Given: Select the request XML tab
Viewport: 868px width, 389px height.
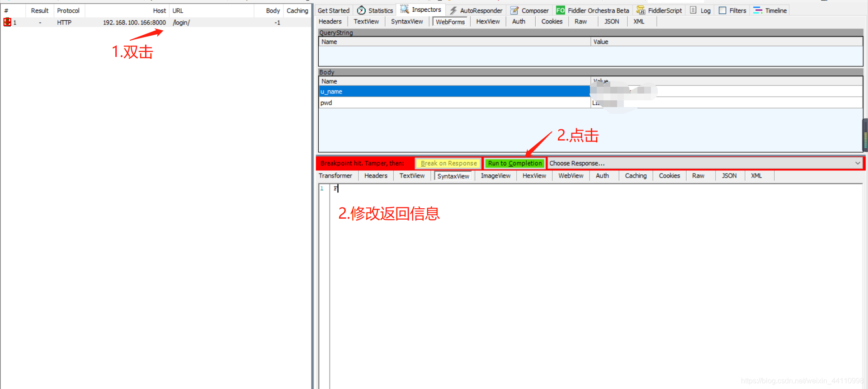Looking at the screenshot, I should (639, 21).
